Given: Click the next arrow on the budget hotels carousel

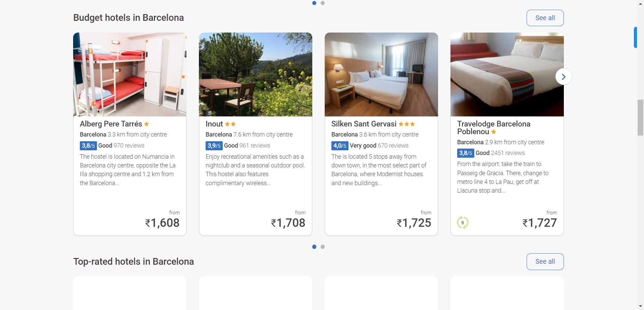Looking at the screenshot, I should point(563,77).
